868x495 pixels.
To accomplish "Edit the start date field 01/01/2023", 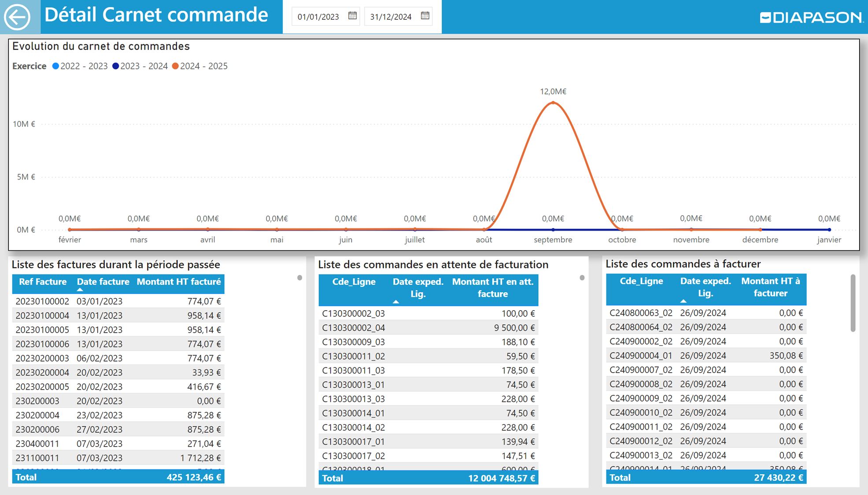I will point(318,17).
